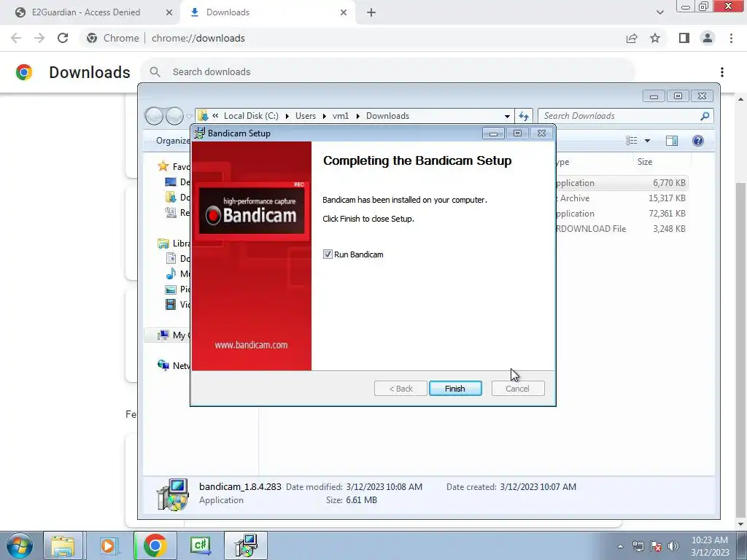Select the 6,770 KB Application file row
The width and height of the screenshot is (747, 560).
(x=622, y=183)
